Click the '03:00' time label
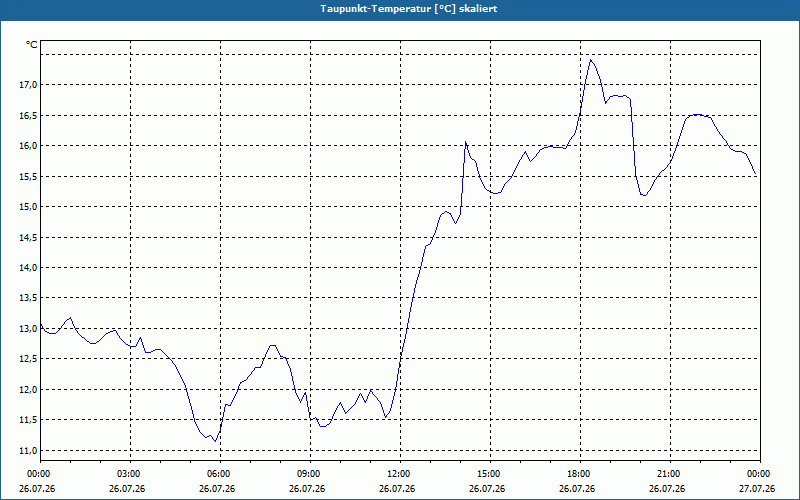 [x=131, y=473]
